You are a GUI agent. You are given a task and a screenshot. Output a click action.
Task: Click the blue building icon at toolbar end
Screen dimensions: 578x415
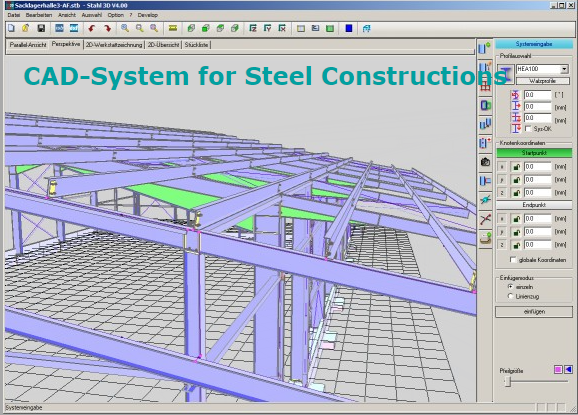pyautogui.click(x=366, y=28)
